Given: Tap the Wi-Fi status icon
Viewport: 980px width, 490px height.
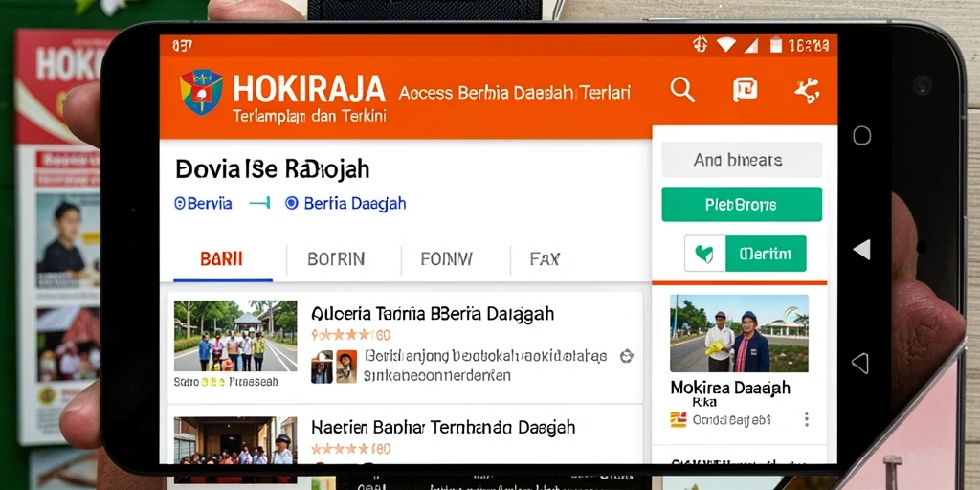Looking at the screenshot, I should tap(725, 45).
